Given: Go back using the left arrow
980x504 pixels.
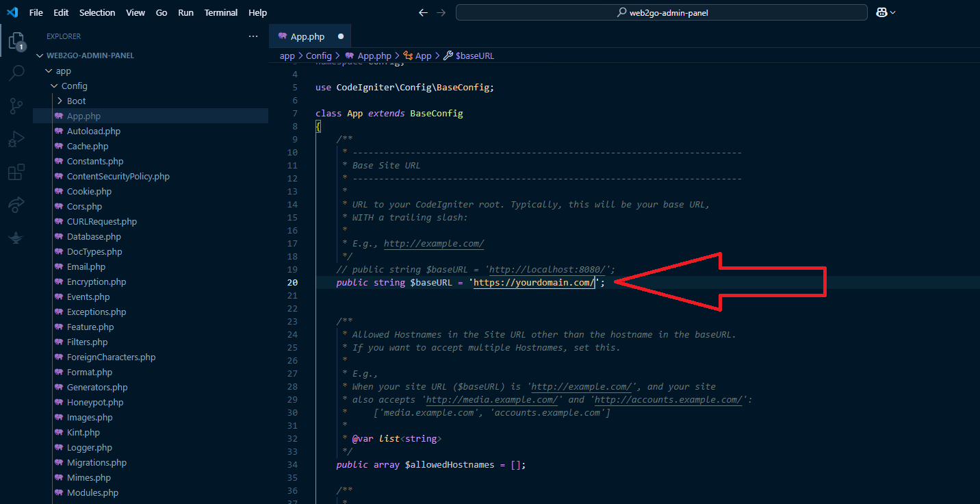Looking at the screenshot, I should coord(423,12).
